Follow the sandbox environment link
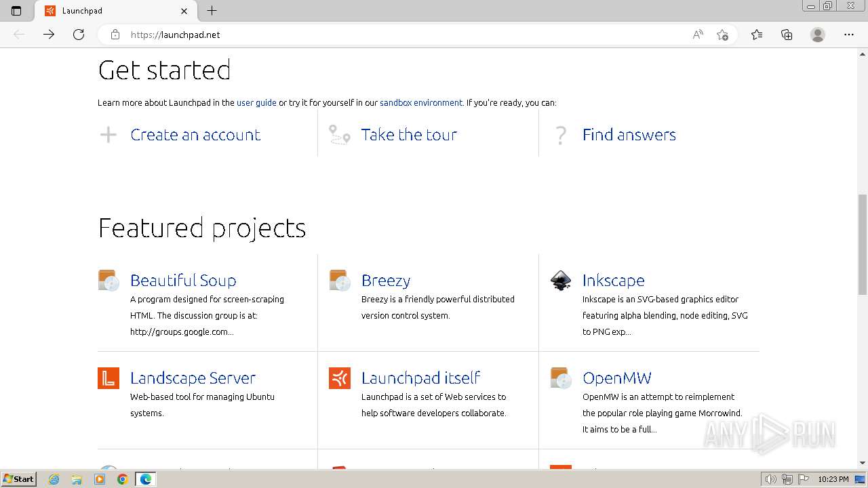 (x=421, y=103)
